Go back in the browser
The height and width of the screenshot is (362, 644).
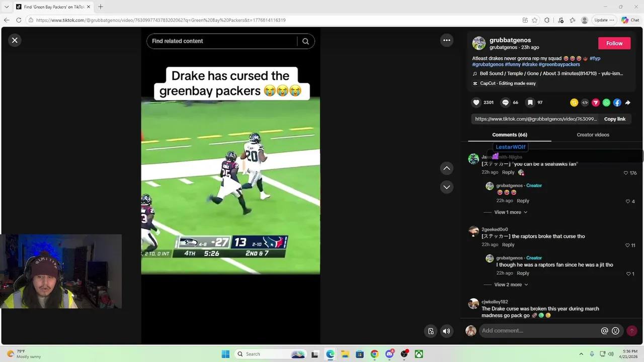click(x=7, y=20)
